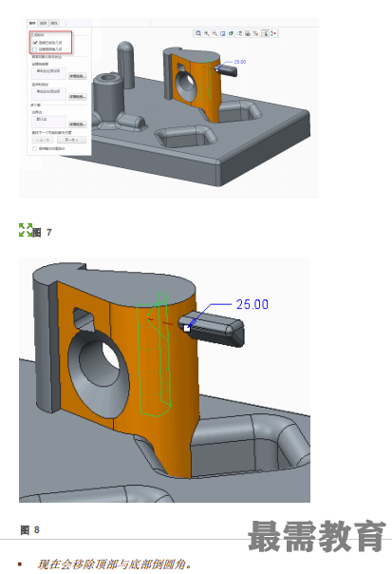
Task: Click the 25.00 dimension in figure 8
Action: pyautogui.click(x=252, y=304)
